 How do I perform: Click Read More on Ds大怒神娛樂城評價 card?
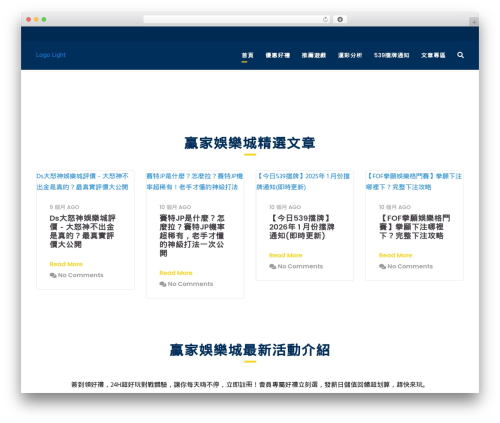pos(66,264)
